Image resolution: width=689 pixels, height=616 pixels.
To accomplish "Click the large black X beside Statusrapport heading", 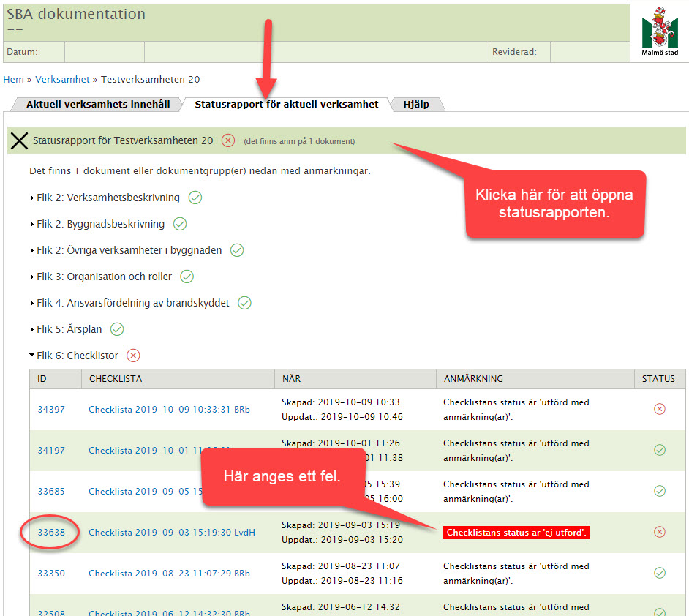I will pos(19,140).
